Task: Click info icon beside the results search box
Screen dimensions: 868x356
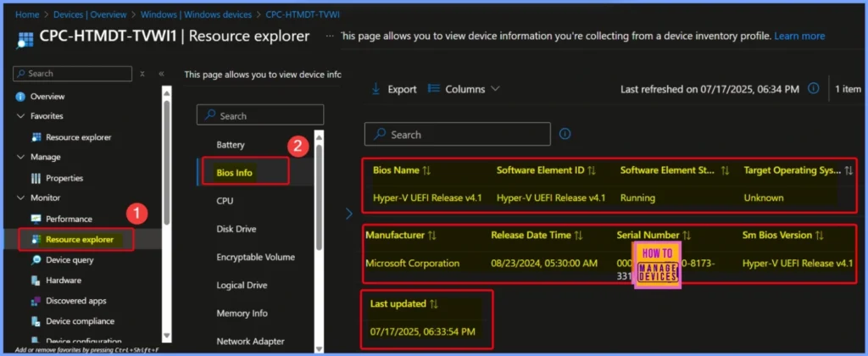Action: point(565,134)
